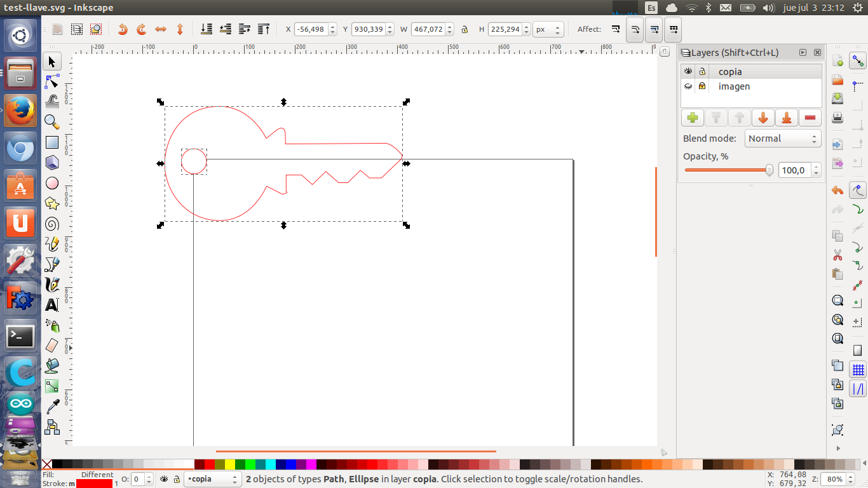Image resolution: width=868 pixels, height=488 pixels.
Task: Unlock the imagen layer
Action: 702,86
